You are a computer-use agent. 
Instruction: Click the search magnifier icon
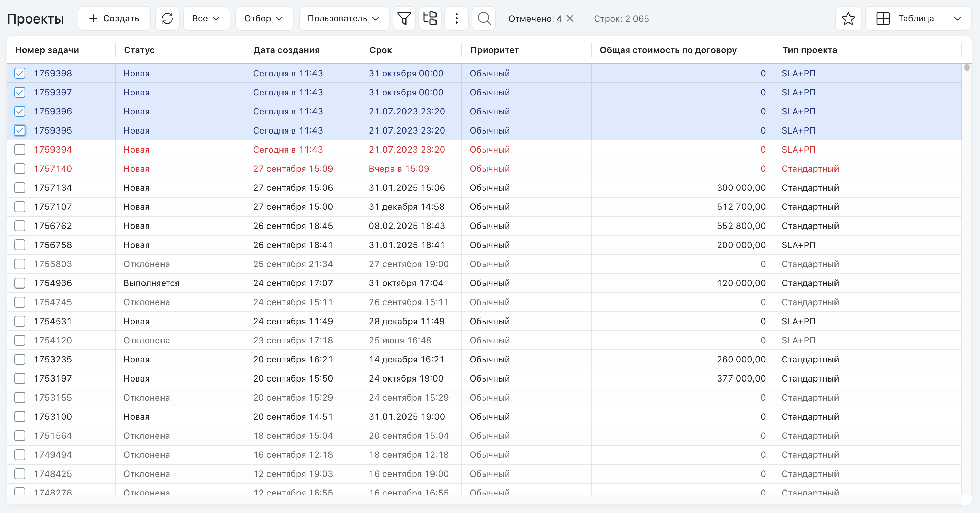484,18
